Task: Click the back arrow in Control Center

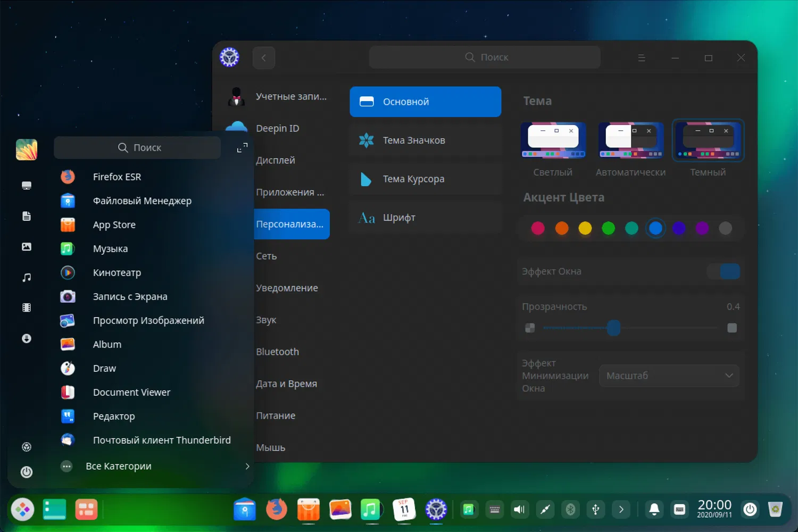Action: [x=264, y=57]
